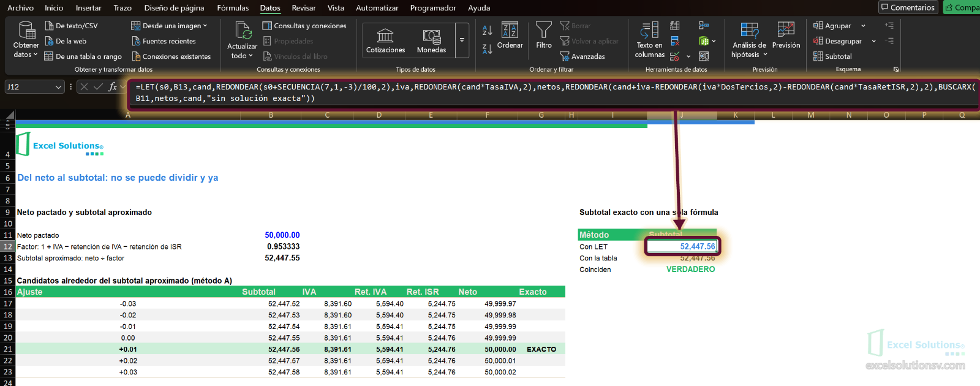Screen dimensions: 980x386
Task: Import data De texto/CSV
Action: coord(72,26)
